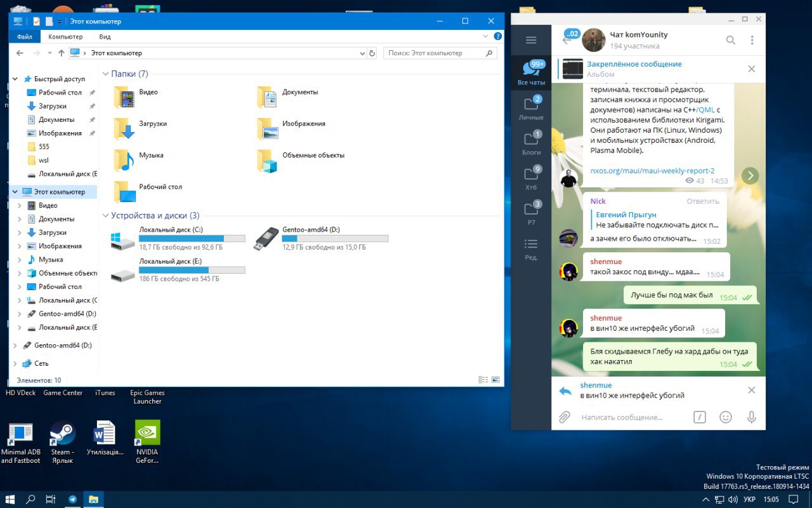
Task: Click the message input field in Telegram
Action: (x=631, y=417)
